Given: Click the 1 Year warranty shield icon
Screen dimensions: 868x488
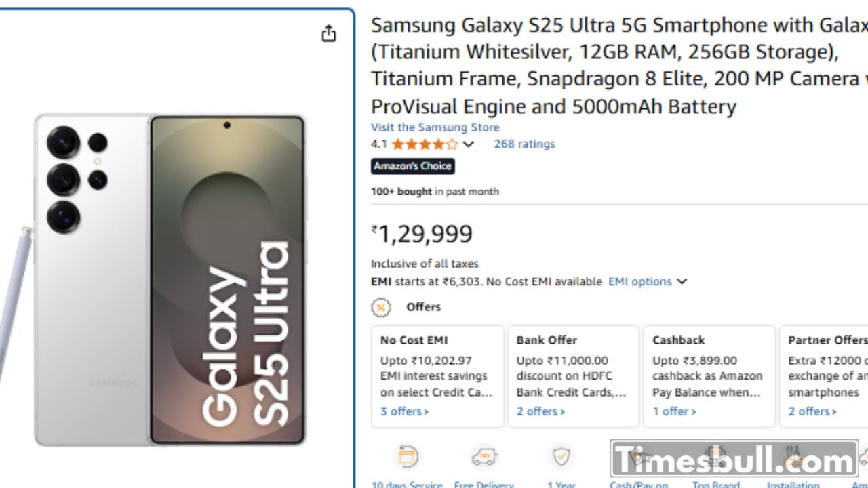Looking at the screenshot, I should 561,457.
